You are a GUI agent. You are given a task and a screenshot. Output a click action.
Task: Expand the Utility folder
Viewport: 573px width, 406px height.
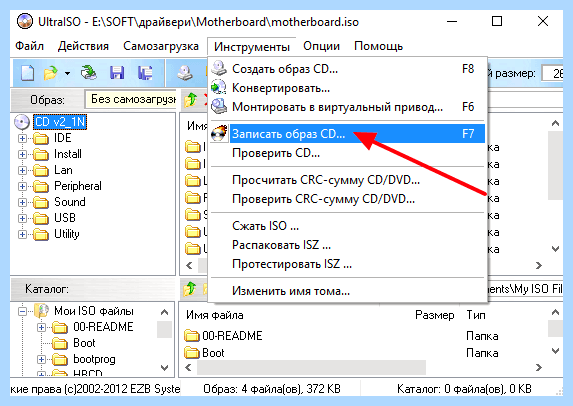click(x=22, y=235)
